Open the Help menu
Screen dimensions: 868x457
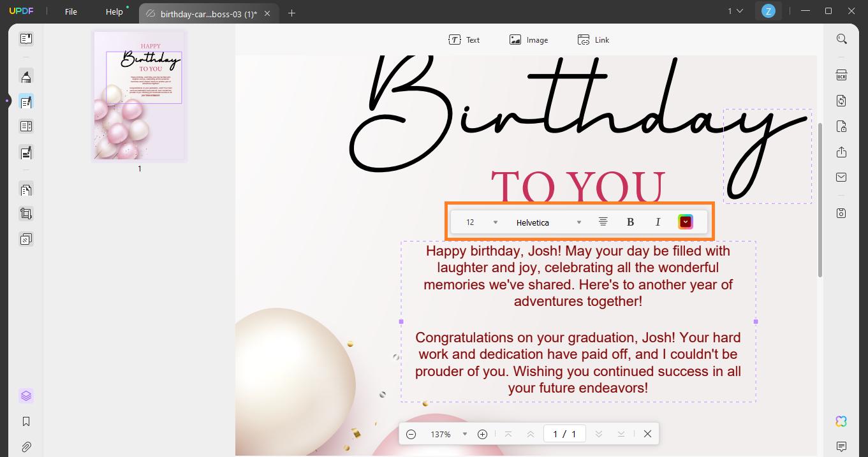click(114, 11)
